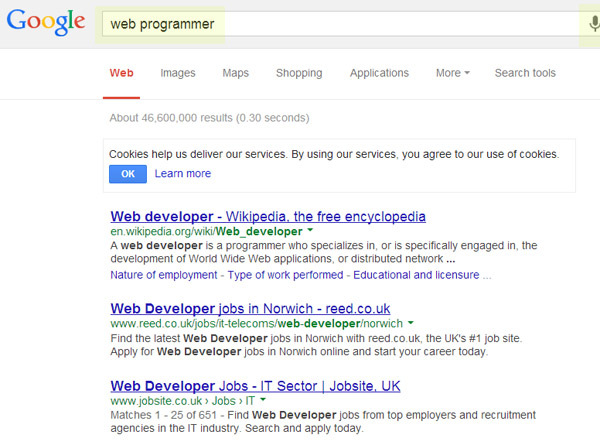Click the Google logo
The width and height of the screenshot is (600, 445).
coord(46,23)
